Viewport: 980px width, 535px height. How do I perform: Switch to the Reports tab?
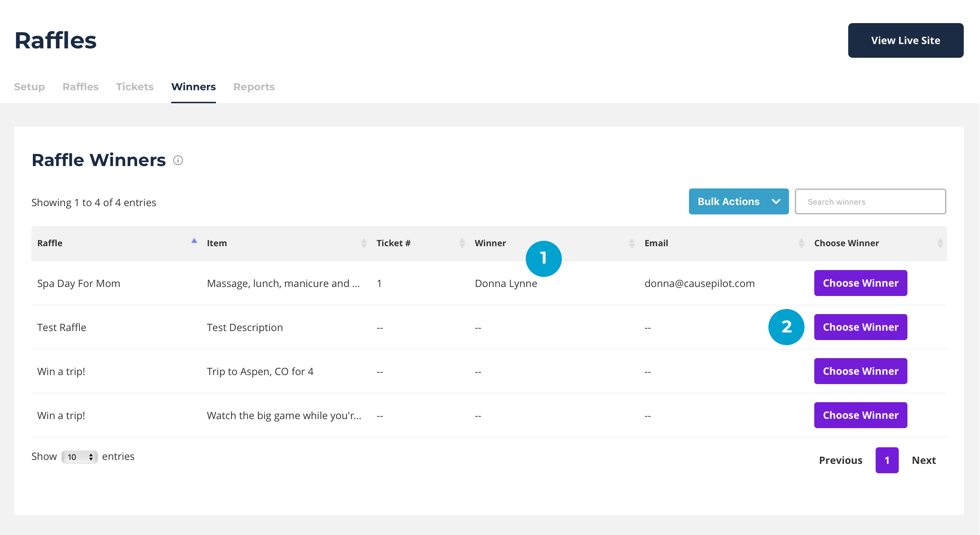point(254,87)
